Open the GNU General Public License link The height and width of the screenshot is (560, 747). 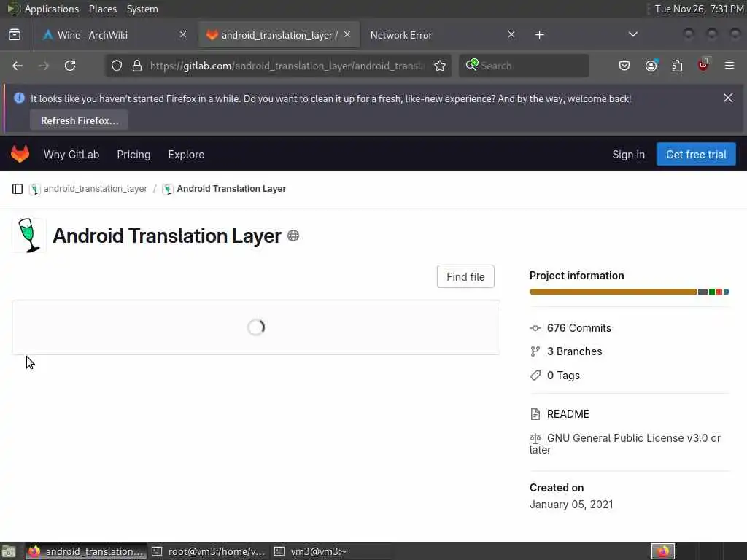pyautogui.click(x=625, y=444)
